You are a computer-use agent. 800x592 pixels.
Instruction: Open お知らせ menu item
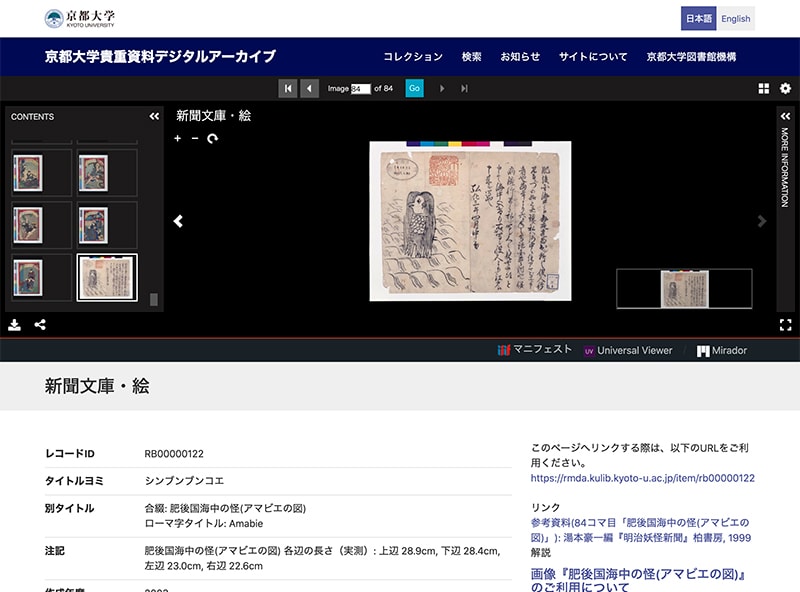pyautogui.click(x=520, y=57)
